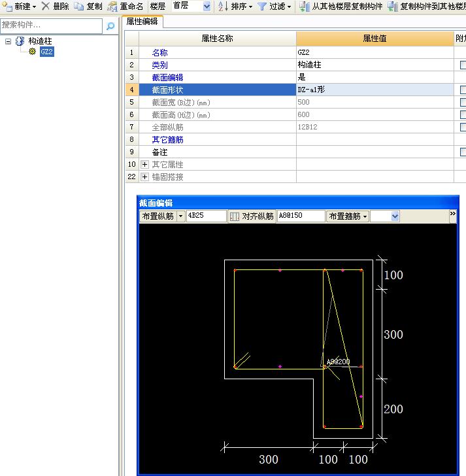Screen dimensions: 466x476
Task: Click the 对齐纵筋 align icon
Action: [x=235, y=216]
